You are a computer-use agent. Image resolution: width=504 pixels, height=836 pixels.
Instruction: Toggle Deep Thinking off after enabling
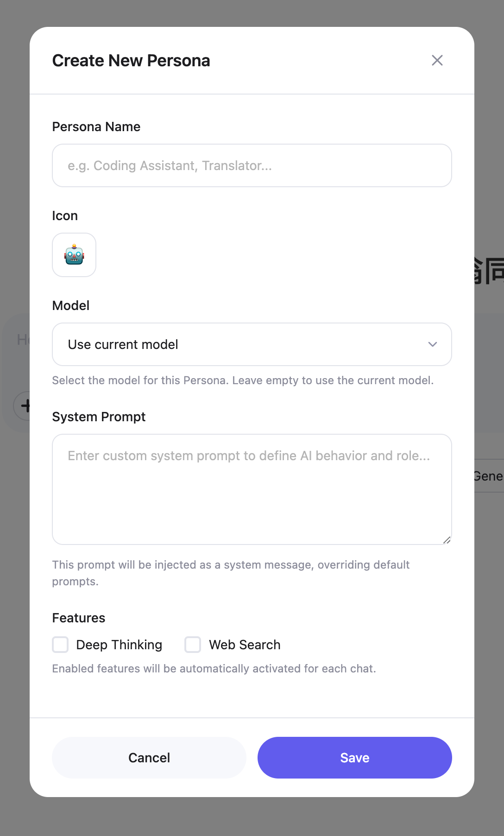click(60, 645)
